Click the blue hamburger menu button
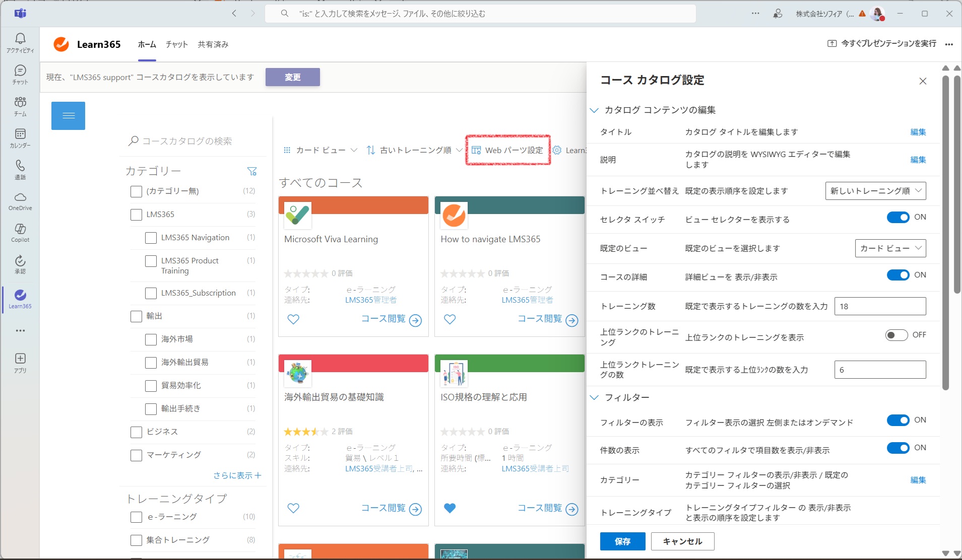The height and width of the screenshot is (560, 962). tap(68, 116)
